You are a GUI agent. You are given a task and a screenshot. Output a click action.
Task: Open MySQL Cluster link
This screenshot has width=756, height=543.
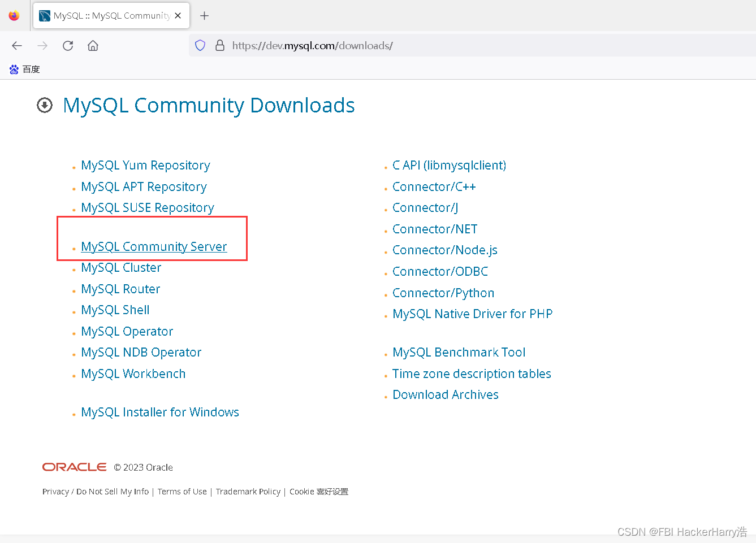(121, 268)
